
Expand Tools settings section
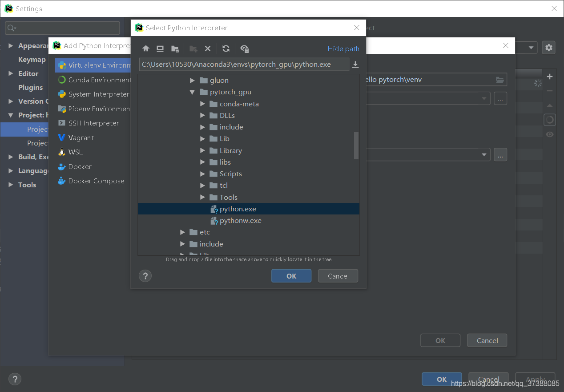(x=11, y=185)
